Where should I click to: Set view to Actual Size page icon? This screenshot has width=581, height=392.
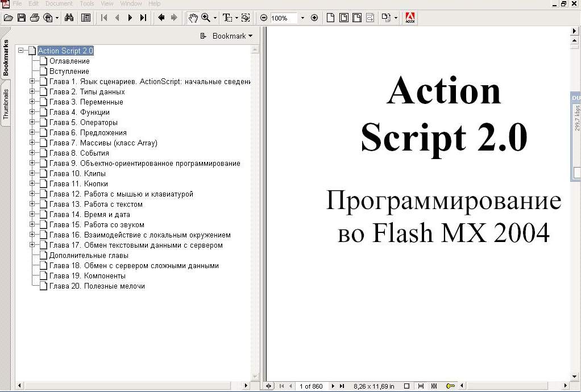330,18
